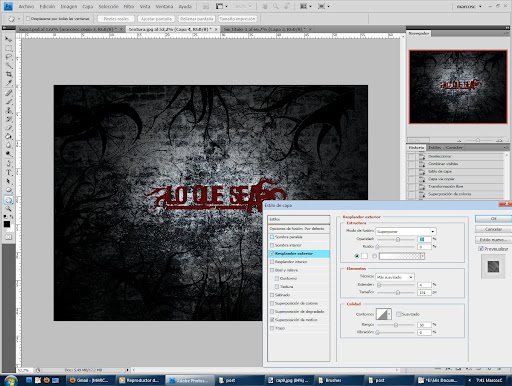This screenshot has height=386, width=512.
Task: Click the white glow color swatch
Action: [364, 256]
